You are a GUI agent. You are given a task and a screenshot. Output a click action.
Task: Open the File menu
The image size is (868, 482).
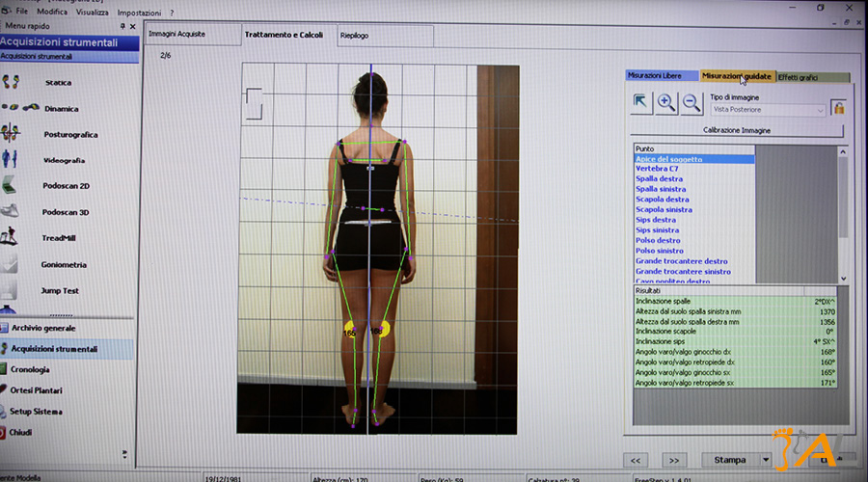21,11
